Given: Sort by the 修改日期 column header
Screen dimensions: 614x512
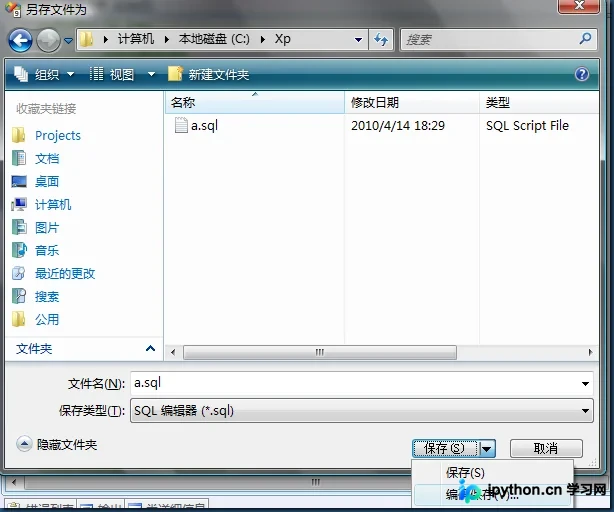Looking at the screenshot, I should [412, 103].
